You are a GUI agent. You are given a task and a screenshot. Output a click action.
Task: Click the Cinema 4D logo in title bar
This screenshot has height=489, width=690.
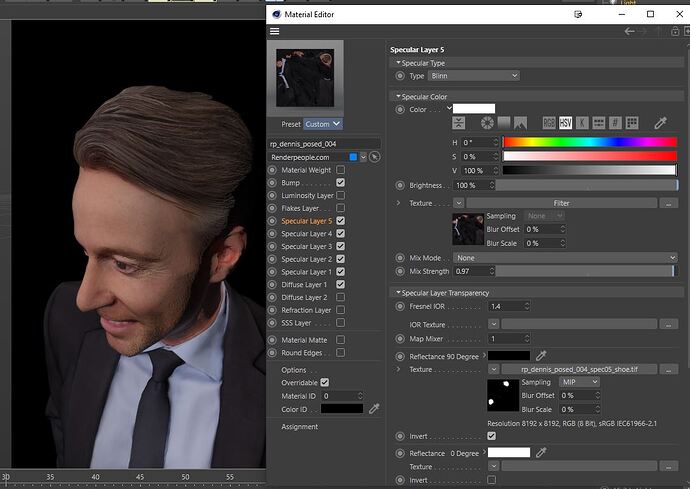coord(276,14)
